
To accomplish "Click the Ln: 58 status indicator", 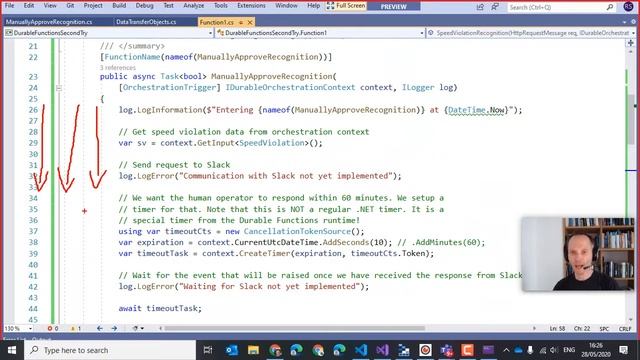I will (557, 329).
